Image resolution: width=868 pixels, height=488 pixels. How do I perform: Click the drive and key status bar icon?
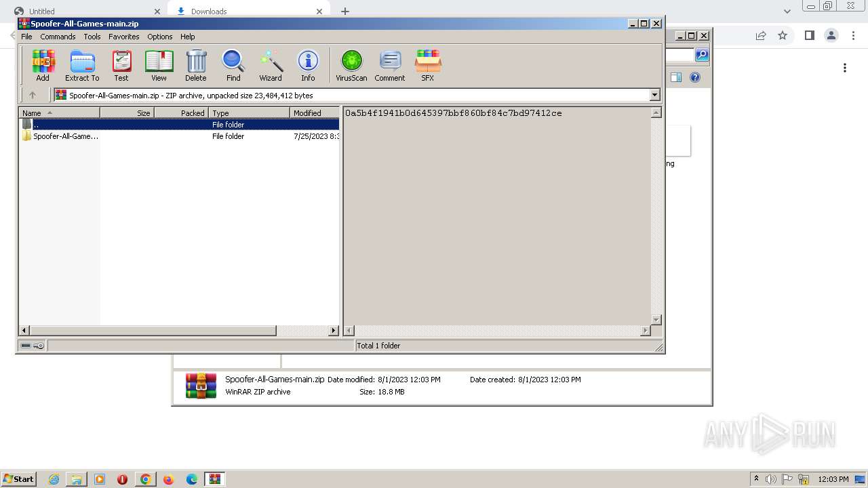(x=32, y=346)
